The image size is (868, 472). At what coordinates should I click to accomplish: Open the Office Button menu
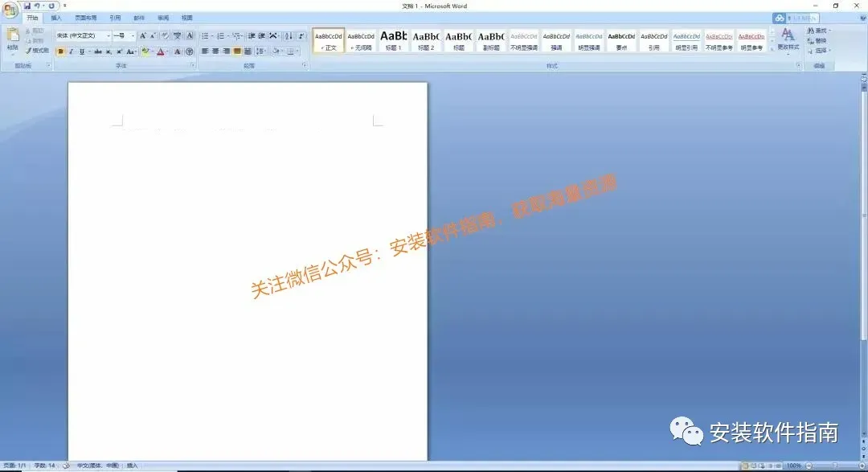coord(10,10)
